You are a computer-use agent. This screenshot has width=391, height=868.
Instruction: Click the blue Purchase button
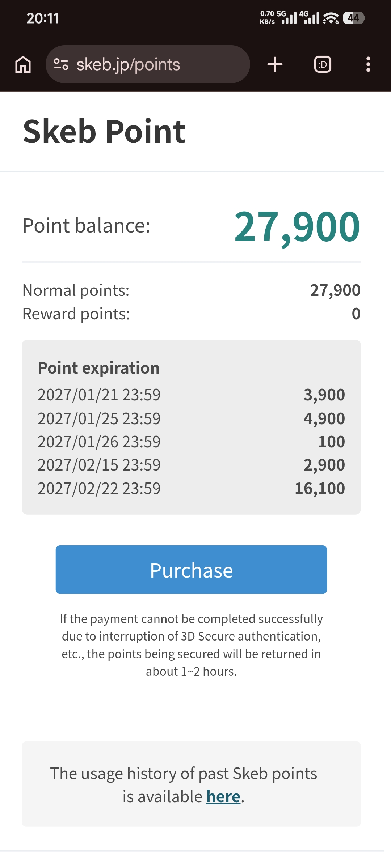coord(191,570)
